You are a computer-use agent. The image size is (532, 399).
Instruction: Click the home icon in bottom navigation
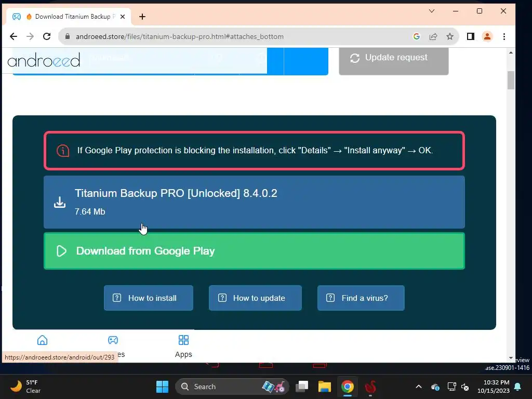[43, 340]
